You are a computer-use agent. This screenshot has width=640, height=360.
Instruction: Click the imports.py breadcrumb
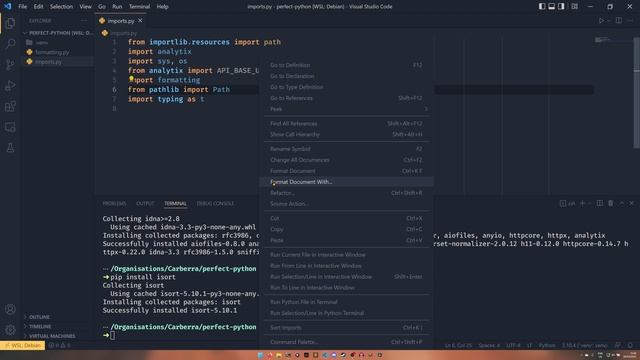(120, 33)
